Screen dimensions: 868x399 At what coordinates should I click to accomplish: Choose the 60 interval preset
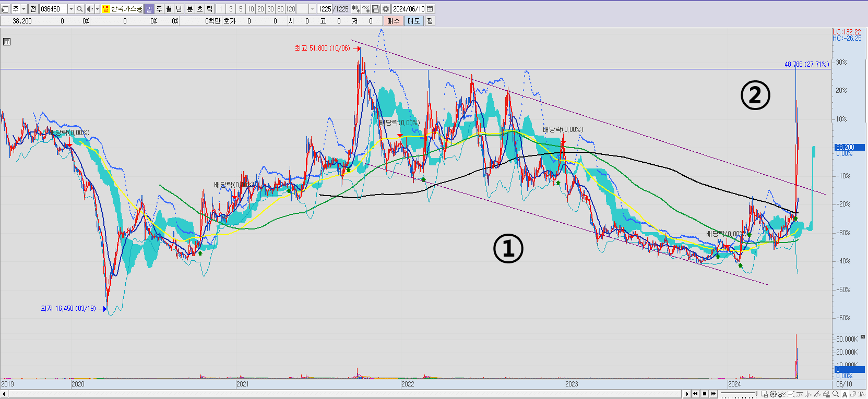pos(280,9)
